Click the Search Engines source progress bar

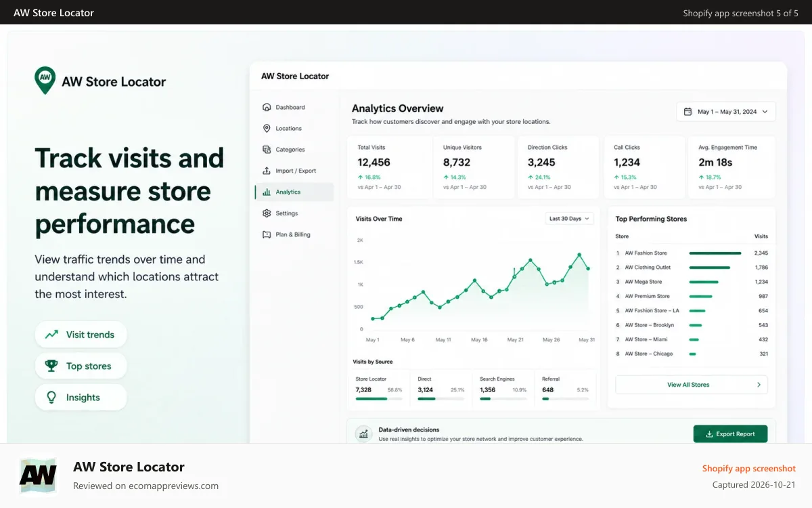pos(503,399)
